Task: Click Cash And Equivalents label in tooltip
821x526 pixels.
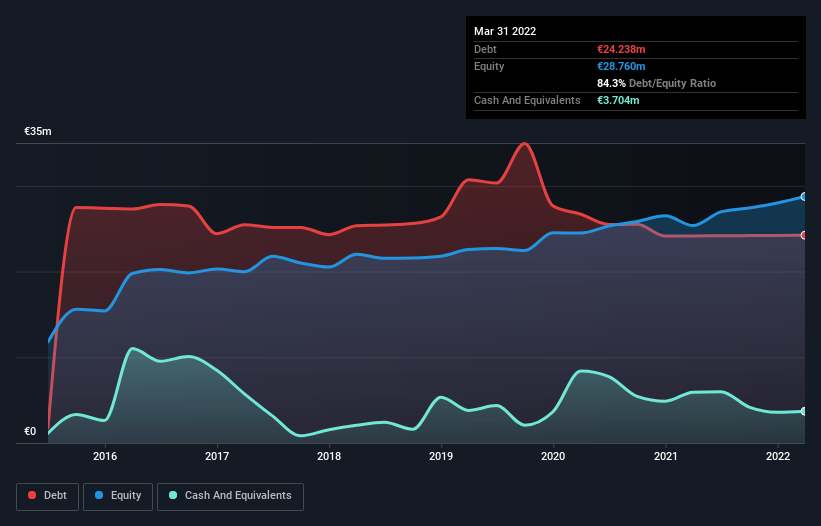Action: pyautogui.click(x=527, y=100)
